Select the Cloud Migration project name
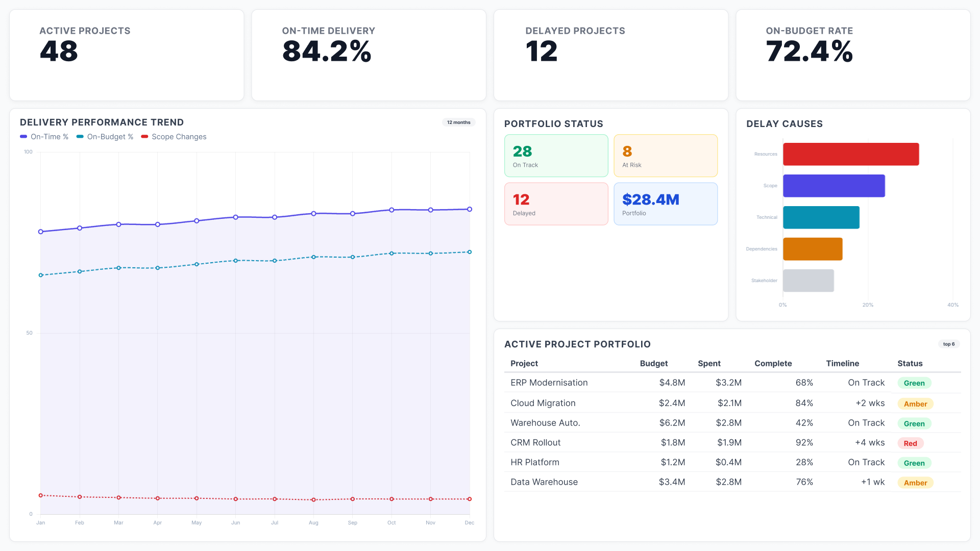980x551 pixels. 543,403
